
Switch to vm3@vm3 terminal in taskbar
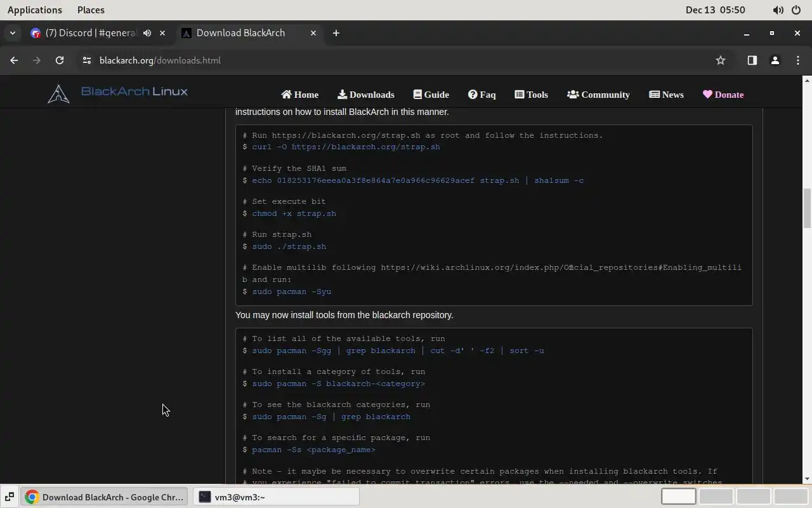276,497
